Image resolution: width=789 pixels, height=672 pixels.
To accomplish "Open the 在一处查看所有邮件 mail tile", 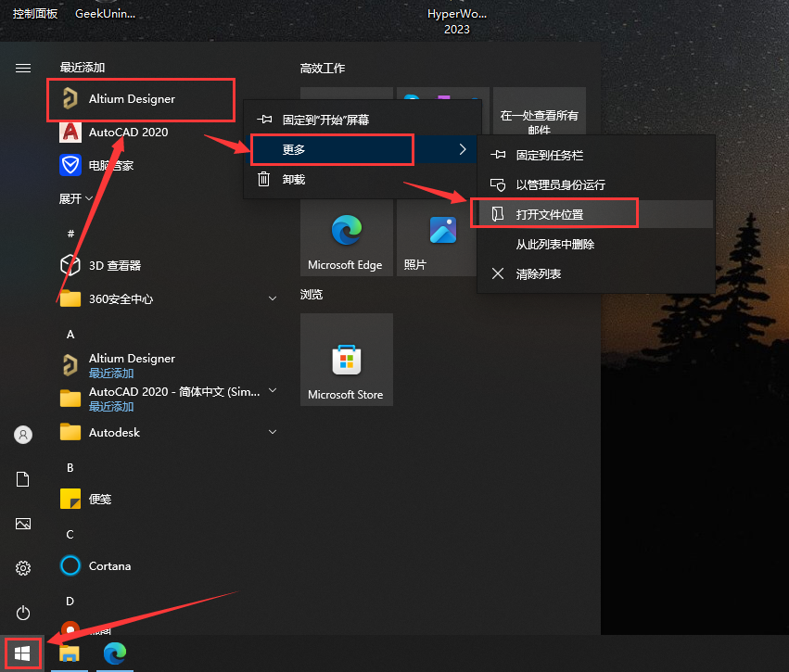I will point(539,111).
